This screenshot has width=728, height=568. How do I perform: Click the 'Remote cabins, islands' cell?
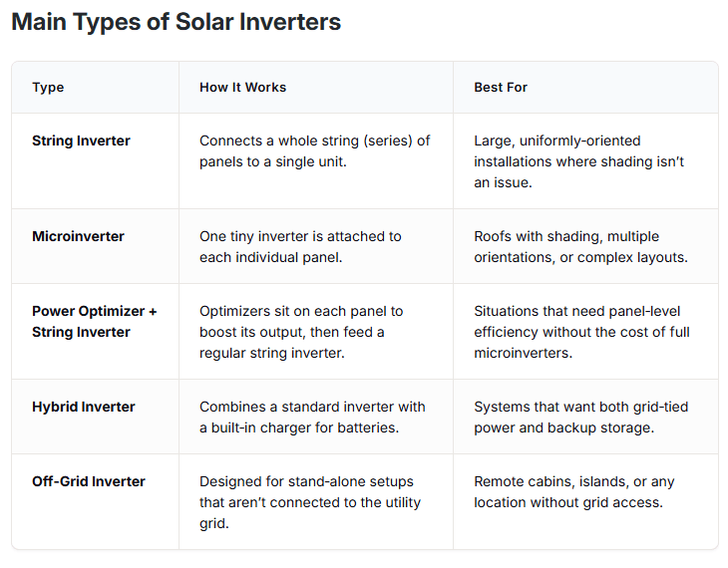[573, 491]
